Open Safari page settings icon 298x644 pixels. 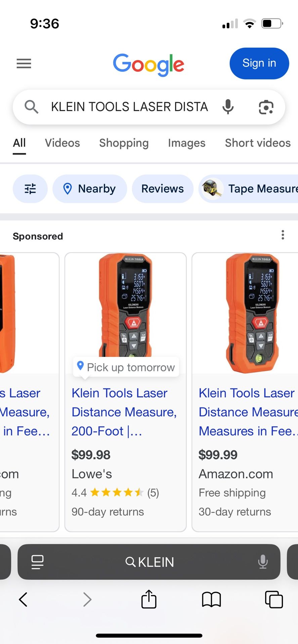click(x=37, y=562)
